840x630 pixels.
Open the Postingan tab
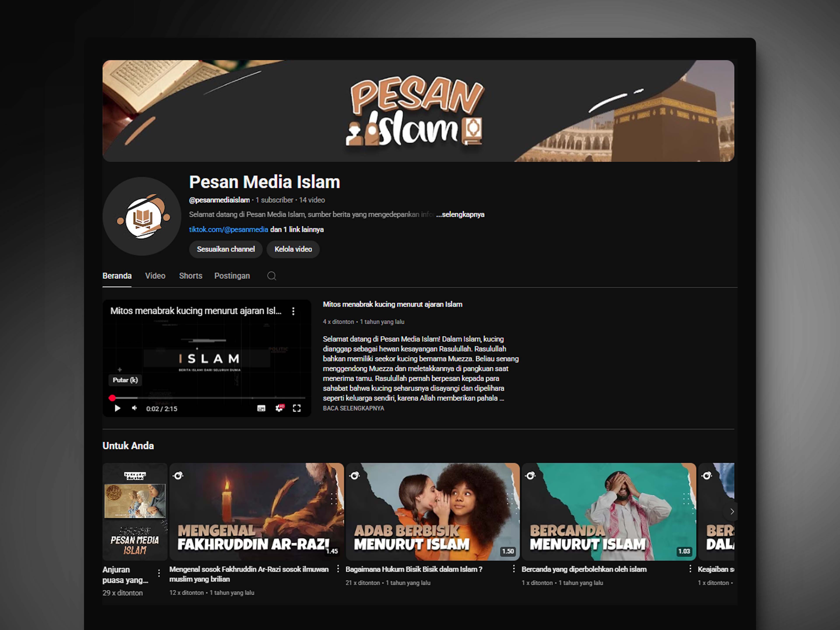pyautogui.click(x=232, y=276)
